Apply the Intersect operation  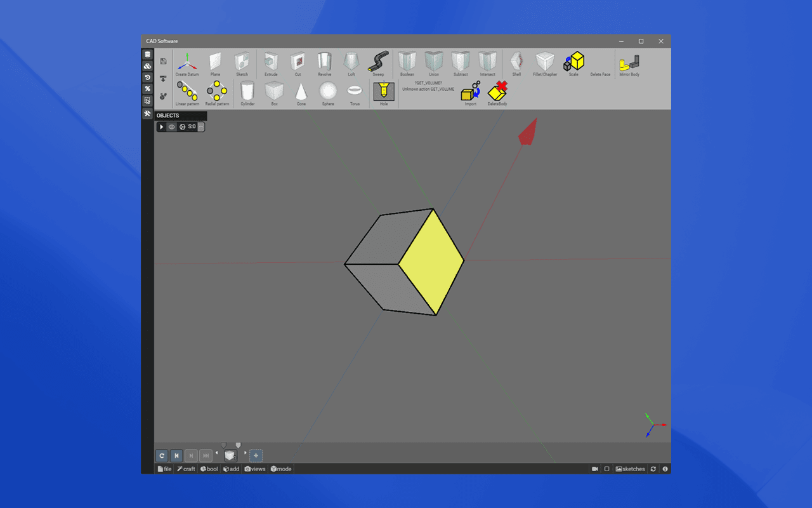487,64
